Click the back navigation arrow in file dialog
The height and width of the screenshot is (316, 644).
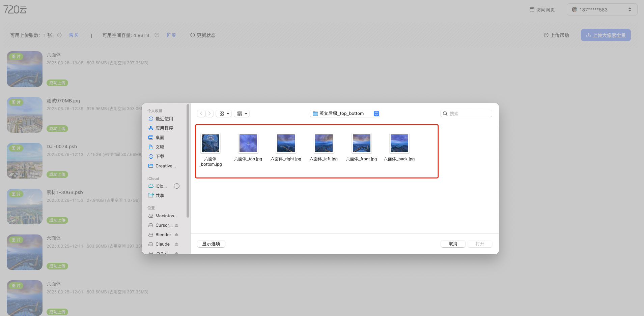point(201,114)
